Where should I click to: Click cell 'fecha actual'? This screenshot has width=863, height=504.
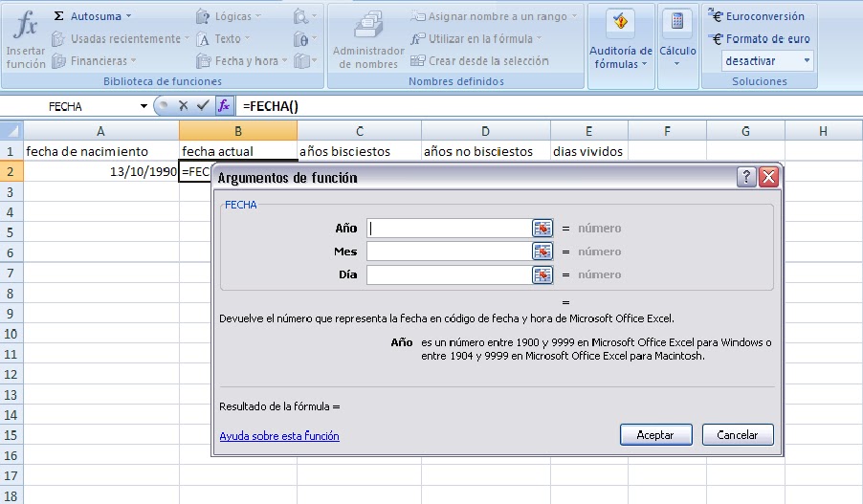point(238,151)
